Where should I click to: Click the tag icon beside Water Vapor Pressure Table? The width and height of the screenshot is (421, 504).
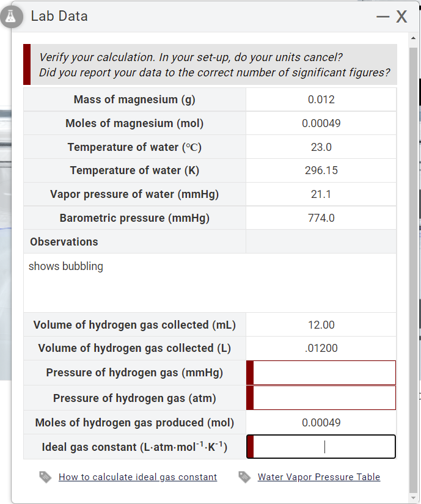[244, 477]
